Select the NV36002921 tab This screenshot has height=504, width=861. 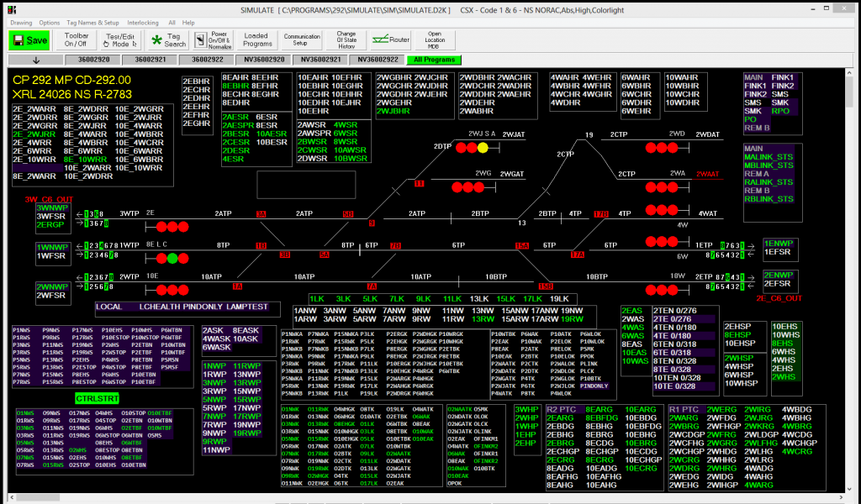(321, 60)
